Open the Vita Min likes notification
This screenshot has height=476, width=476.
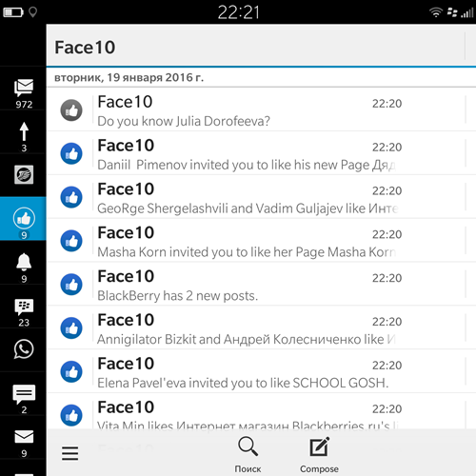(261, 411)
